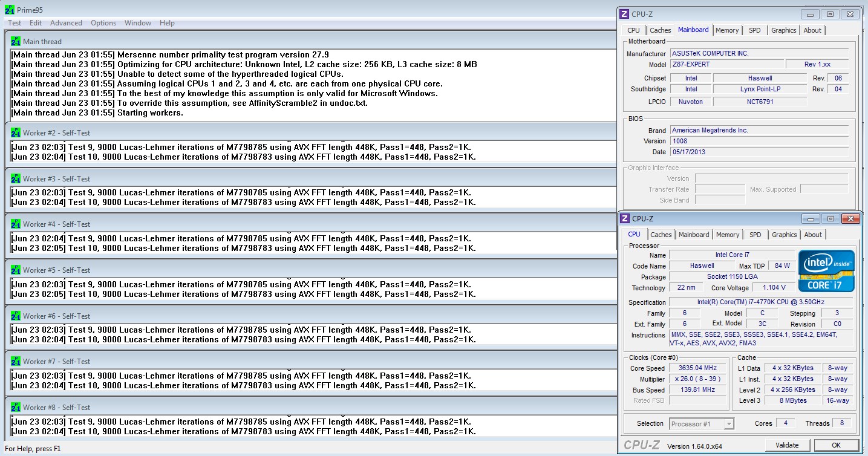868x456 pixels.
Task: Click the Worker #2 Self-Test window icon
Action: point(16,132)
